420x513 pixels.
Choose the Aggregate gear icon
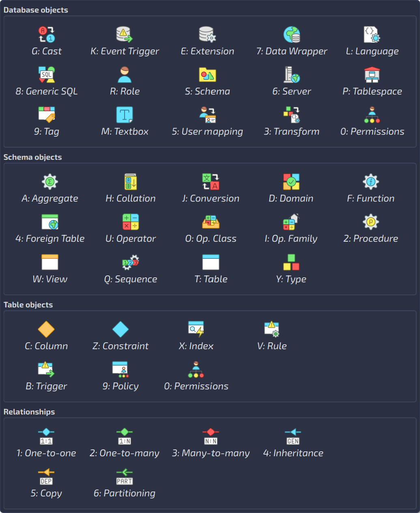pos(50,182)
